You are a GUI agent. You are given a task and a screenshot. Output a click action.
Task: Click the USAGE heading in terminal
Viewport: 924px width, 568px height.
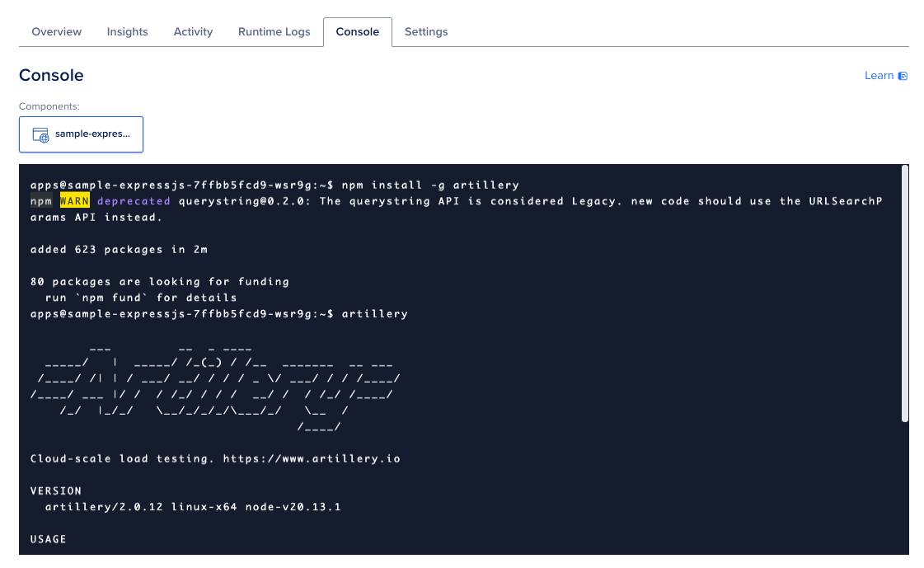click(49, 539)
